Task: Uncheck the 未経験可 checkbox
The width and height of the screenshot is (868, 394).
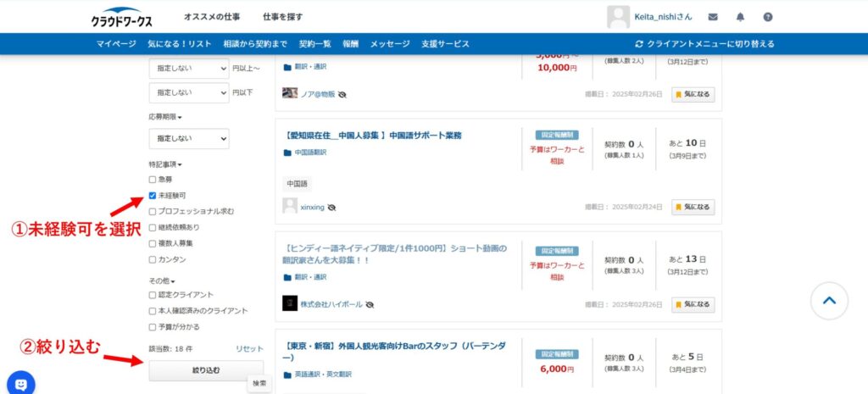Action: pos(153,196)
